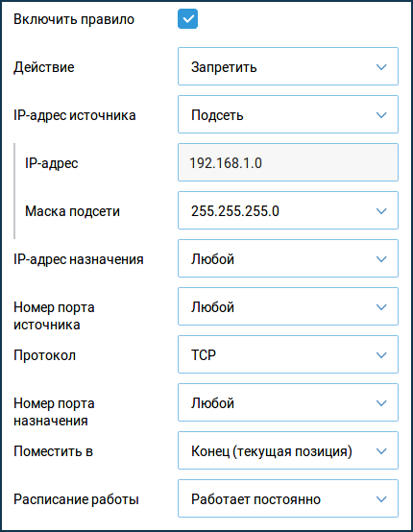The width and height of the screenshot is (413, 532).
Task: Click the chevron in Номер порта источника field
Action: pyautogui.click(x=381, y=307)
